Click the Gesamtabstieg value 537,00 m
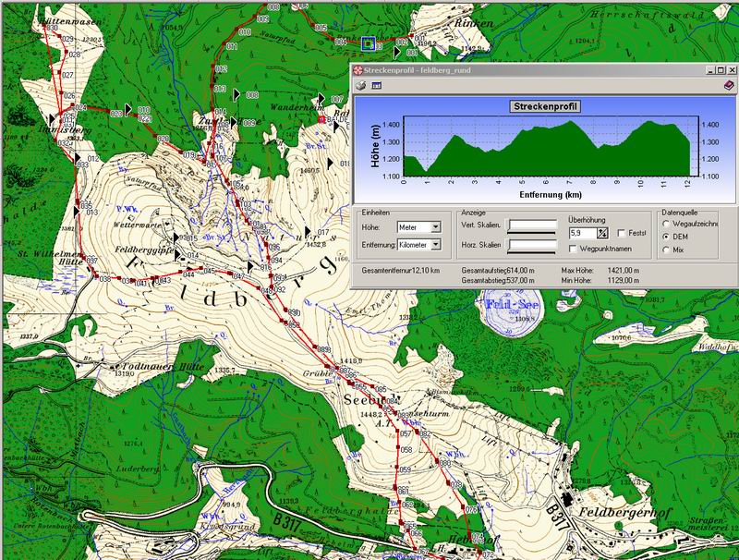The width and height of the screenshot is (739, 560). [x=521, y=281]
